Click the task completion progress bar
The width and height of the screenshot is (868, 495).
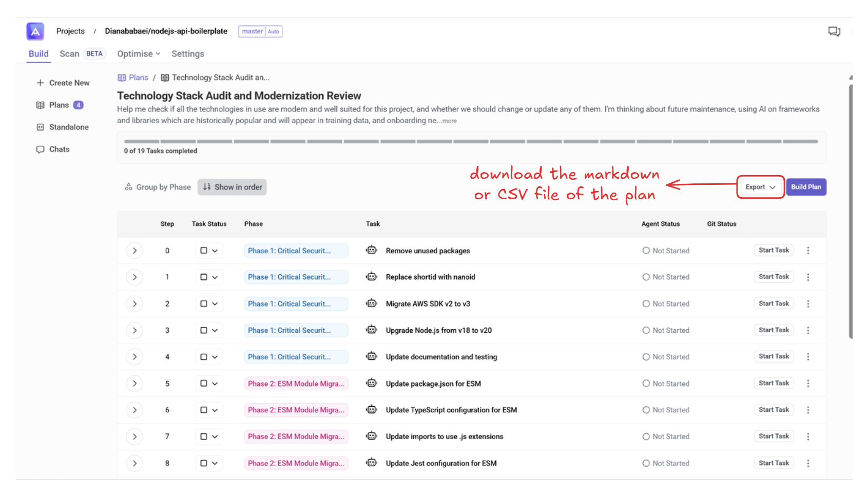(471, 141)
